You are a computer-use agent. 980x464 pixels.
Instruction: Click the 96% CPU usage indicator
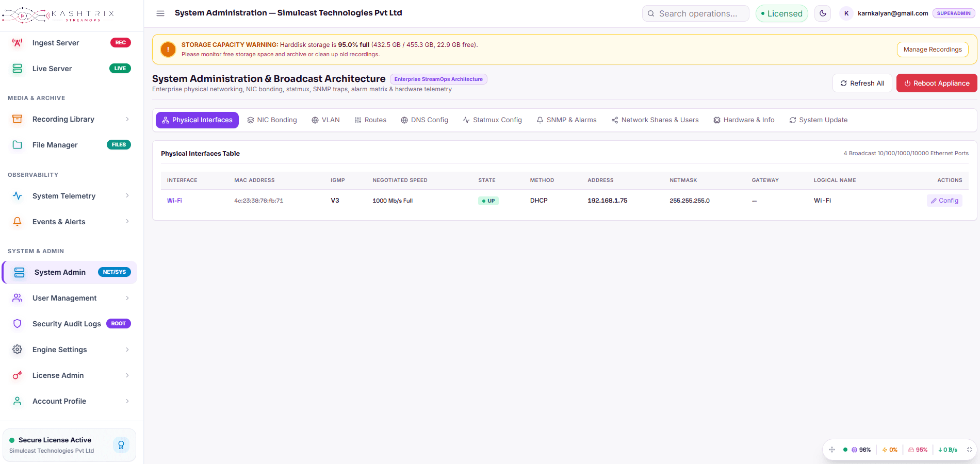pyautogui.click(x=861, y=450)
